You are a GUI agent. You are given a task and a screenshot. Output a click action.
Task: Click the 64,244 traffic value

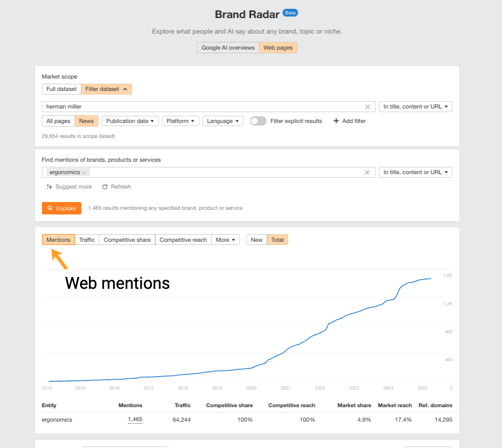[x=181, y=420]
